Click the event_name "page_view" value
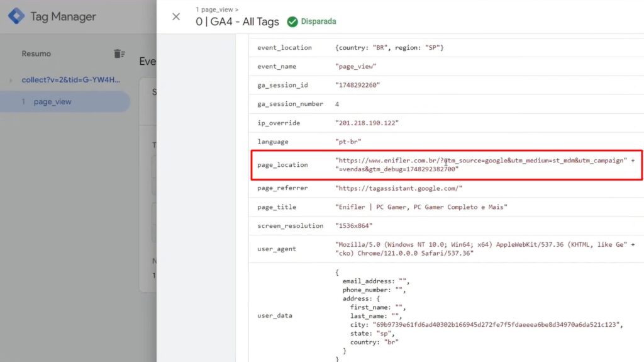 tap(355, 66)
